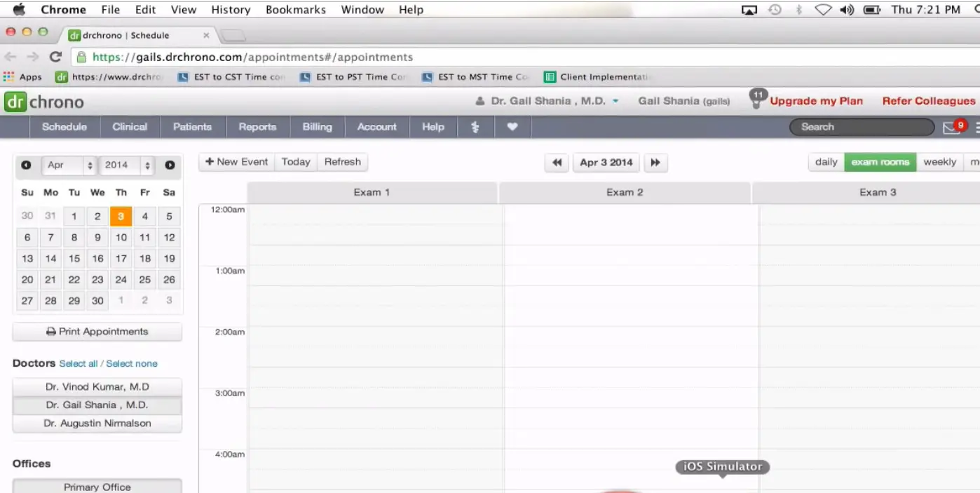The height and width of the screenshot is (493, 980).
Task: Click the caduceus medical icon in nav bar
Action: pyautogui.click(x=475, y=127)
